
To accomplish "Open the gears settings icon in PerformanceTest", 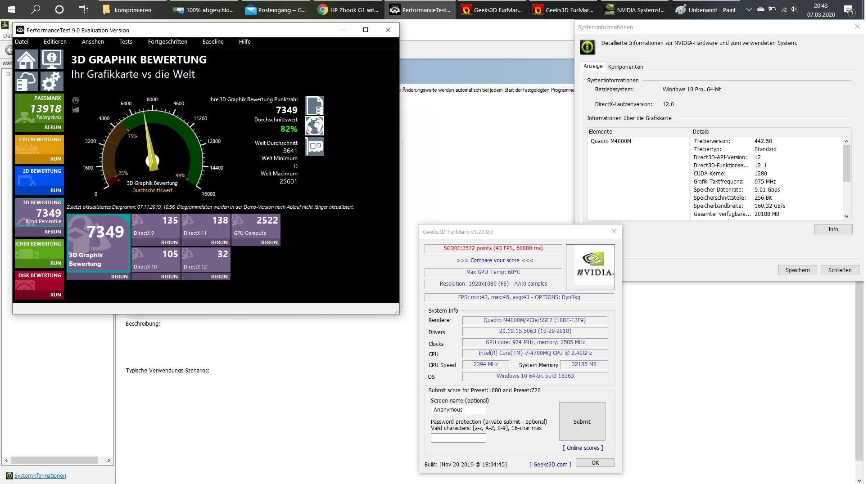I will 52,81.
